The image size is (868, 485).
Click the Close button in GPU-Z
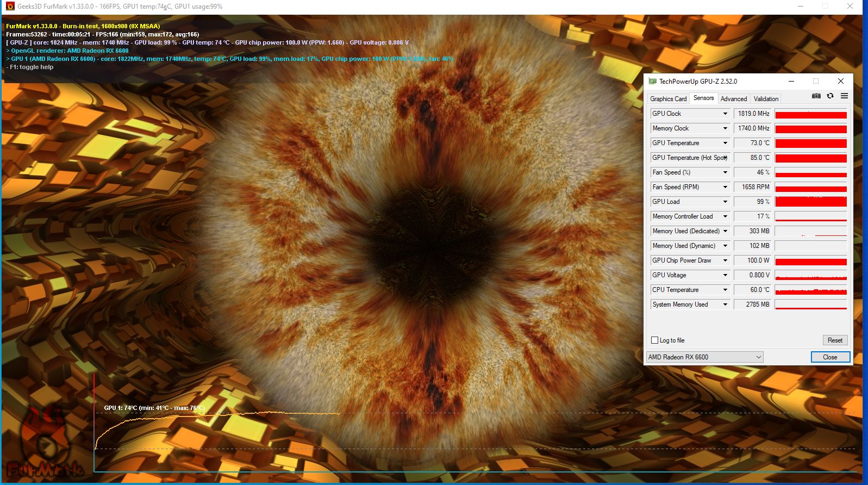pos(830,357)
